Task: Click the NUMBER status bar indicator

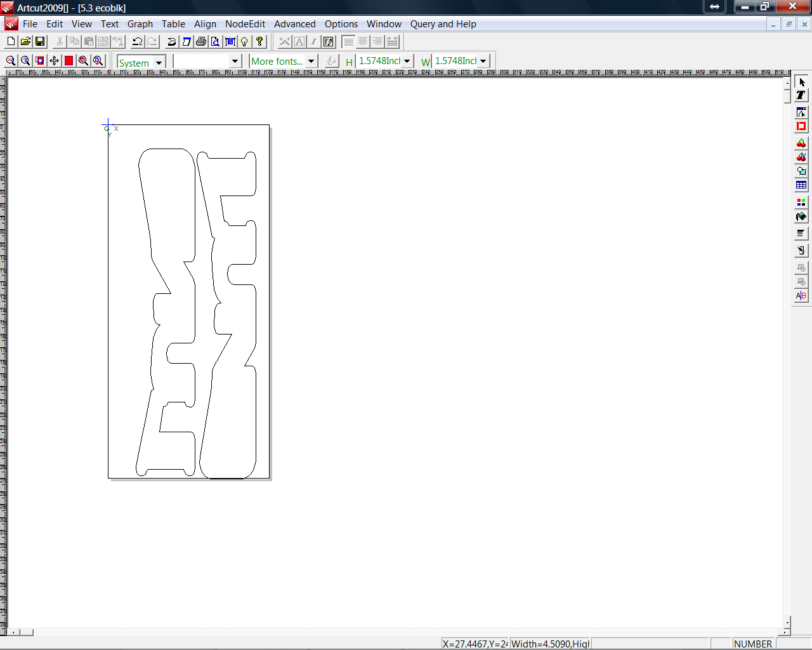Action: 753,644
